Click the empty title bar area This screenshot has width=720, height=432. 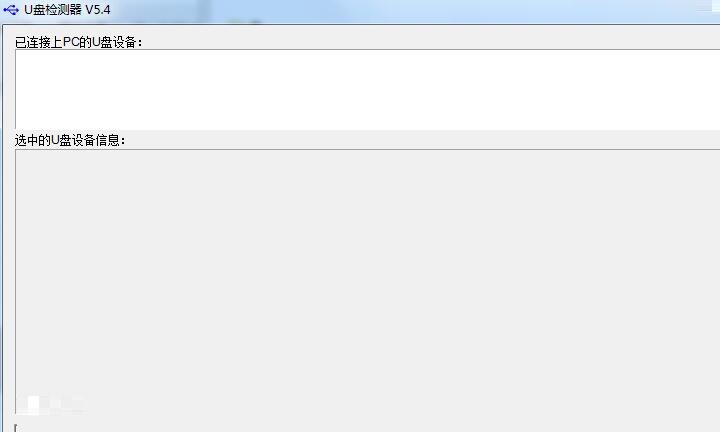pos(413,10)
